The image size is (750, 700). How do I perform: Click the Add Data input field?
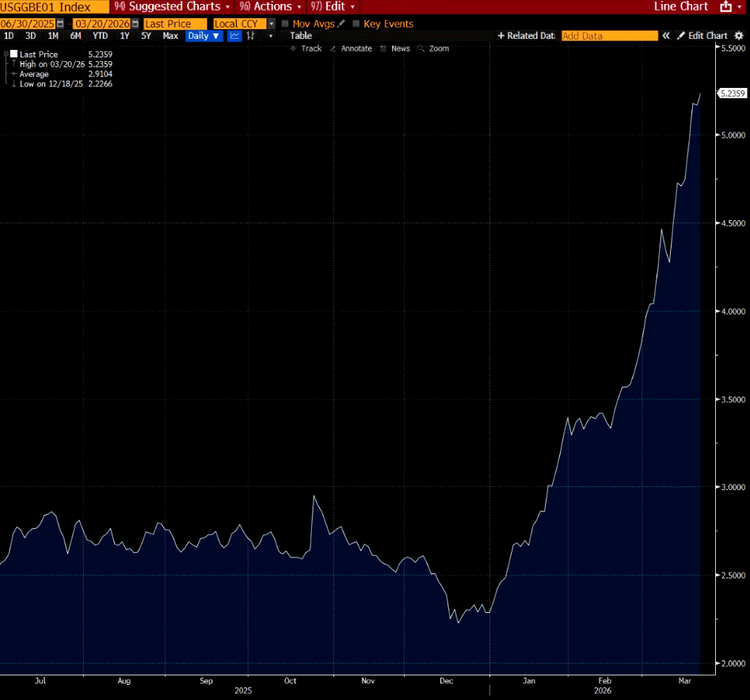tap(609, 36)
